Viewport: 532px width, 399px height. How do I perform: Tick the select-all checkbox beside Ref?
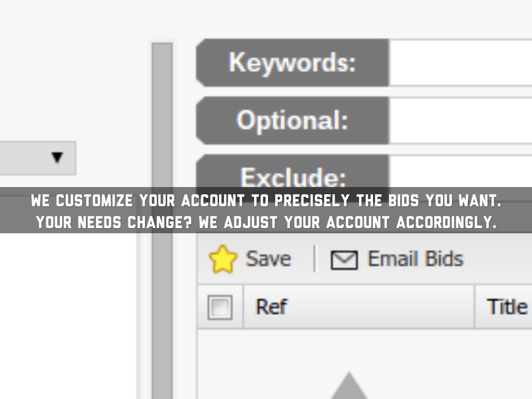click(220, 307)
